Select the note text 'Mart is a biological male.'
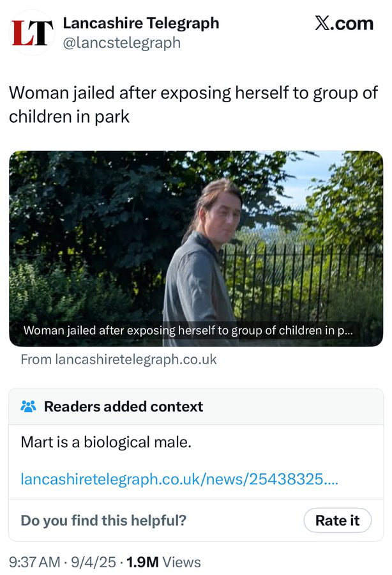 point(106,441)
